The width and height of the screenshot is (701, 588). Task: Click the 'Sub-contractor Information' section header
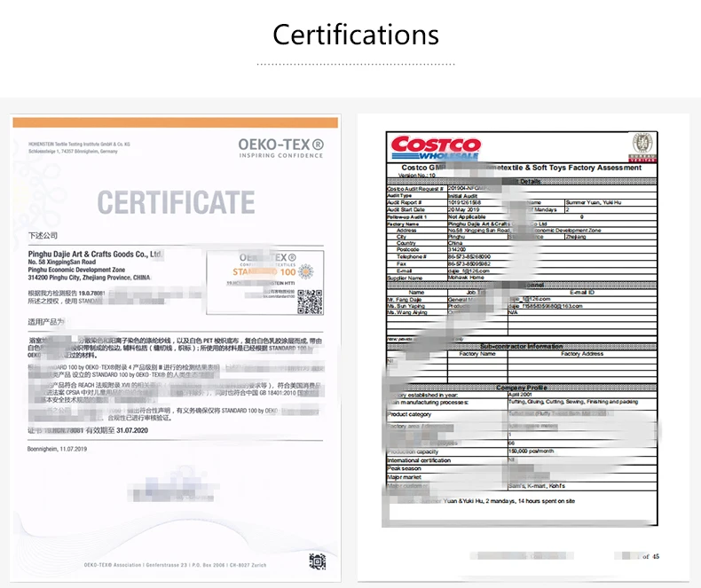click(x=521, y=346)
